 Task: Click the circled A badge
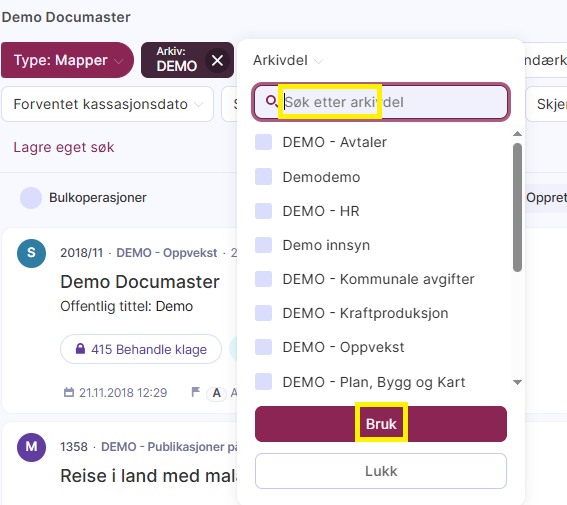pos(217,393)
